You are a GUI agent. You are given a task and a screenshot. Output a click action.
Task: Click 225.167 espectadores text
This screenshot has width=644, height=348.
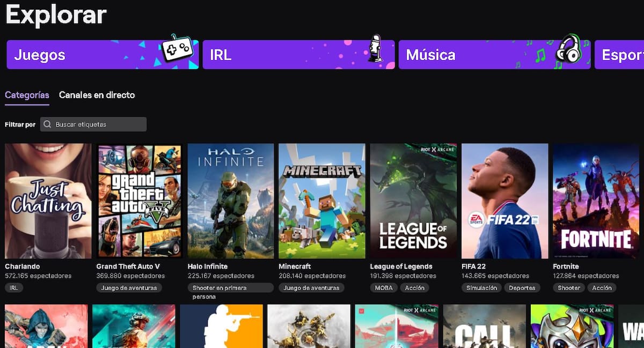pyautogui.click(x=221, y=276)
